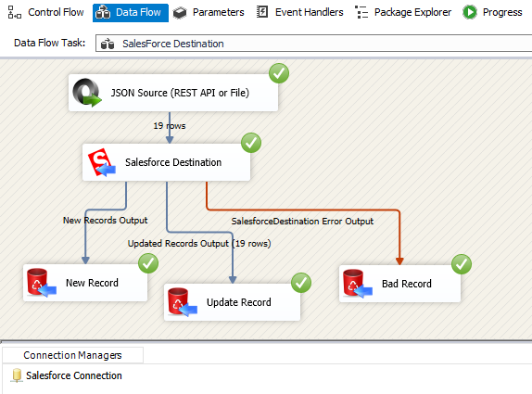Click the Update Record trash icon
532x394 pixels.
pos(183,302)
